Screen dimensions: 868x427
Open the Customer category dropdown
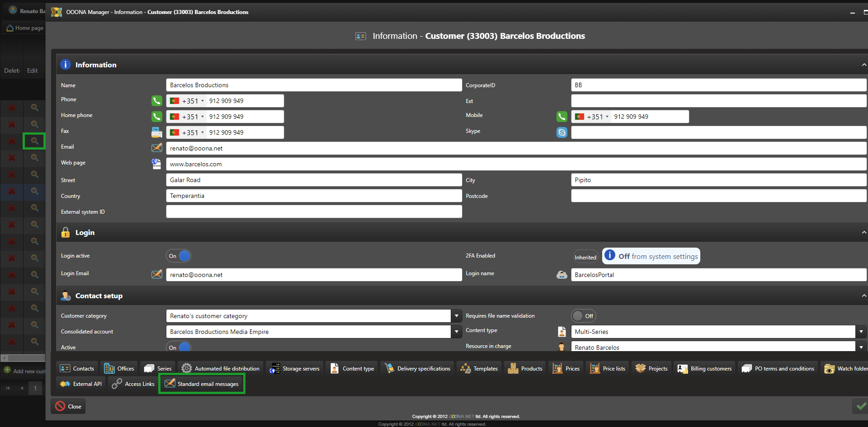[457, 316]
